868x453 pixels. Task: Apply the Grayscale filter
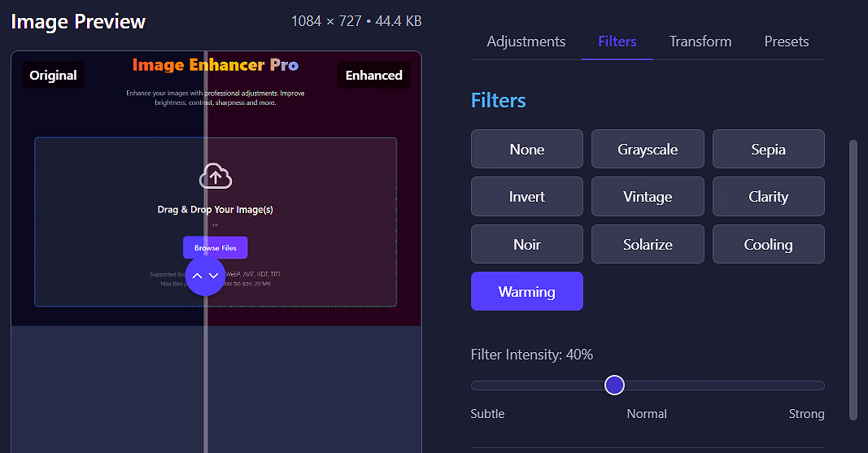647,149
